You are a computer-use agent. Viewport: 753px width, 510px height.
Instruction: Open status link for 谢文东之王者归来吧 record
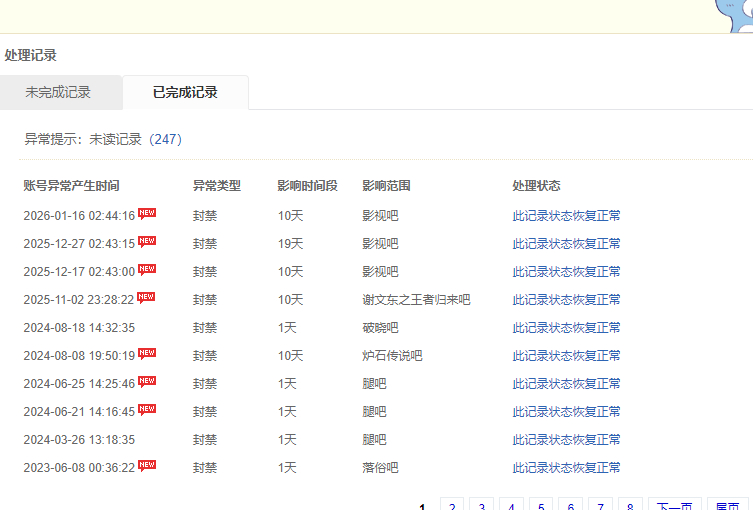tap(566, 300)
